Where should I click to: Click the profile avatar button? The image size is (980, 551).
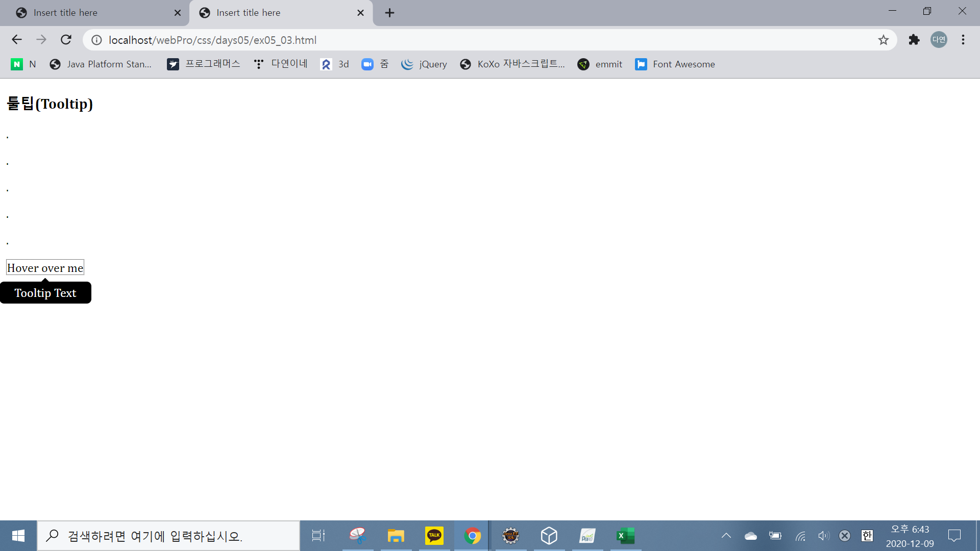(939, 40)
